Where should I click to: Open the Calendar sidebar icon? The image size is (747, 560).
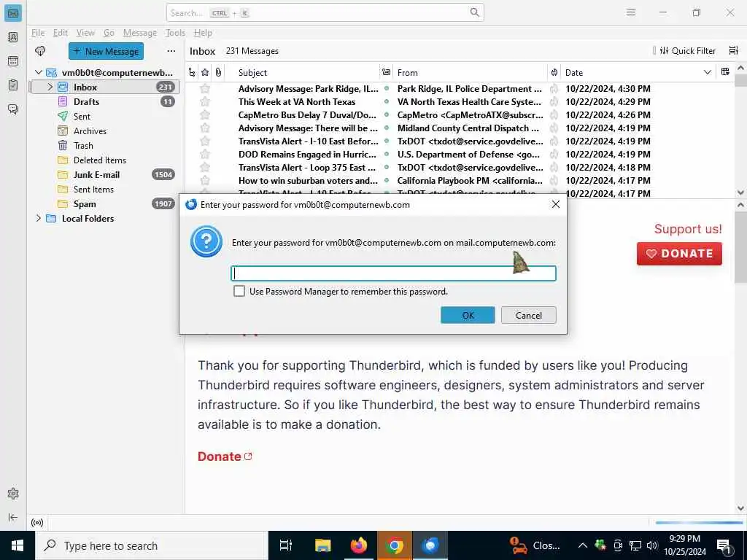click(13, 61)
